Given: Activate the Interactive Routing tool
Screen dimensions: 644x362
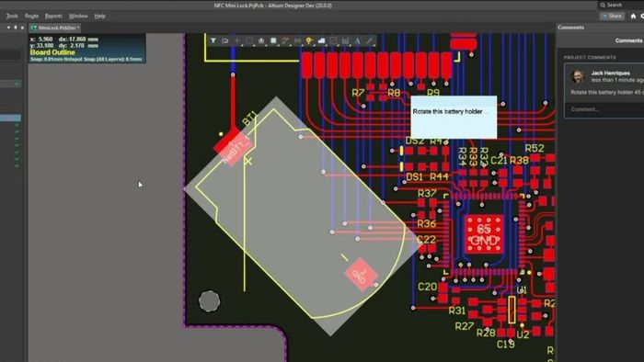Looking at the screenshot, I should click(x=285, y=40).
